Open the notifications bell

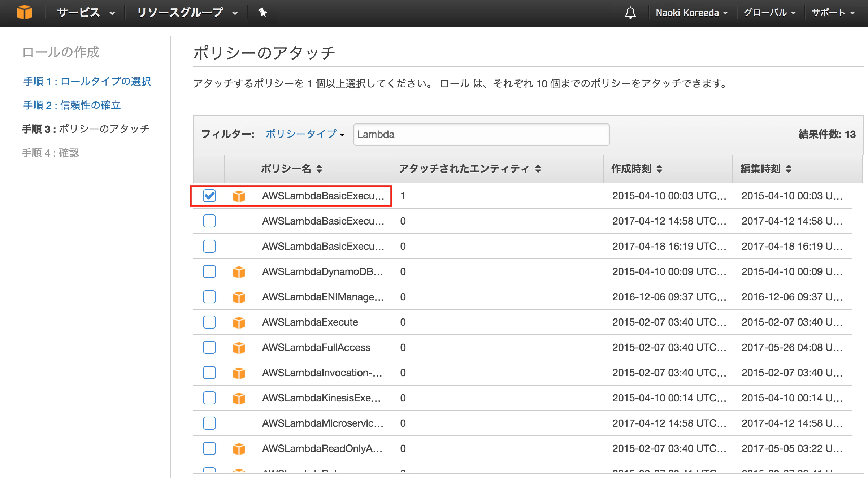630,13
